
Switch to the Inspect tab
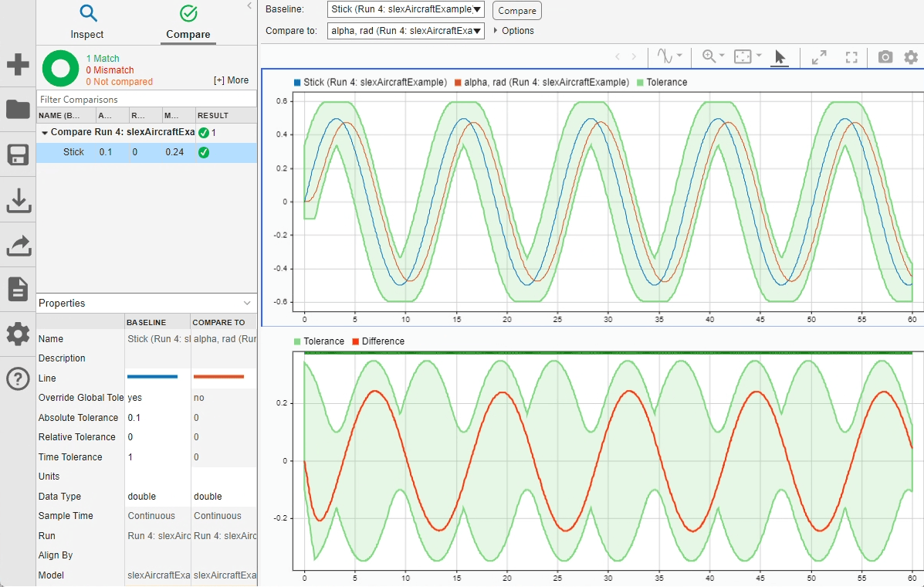[x=87, y=22]
